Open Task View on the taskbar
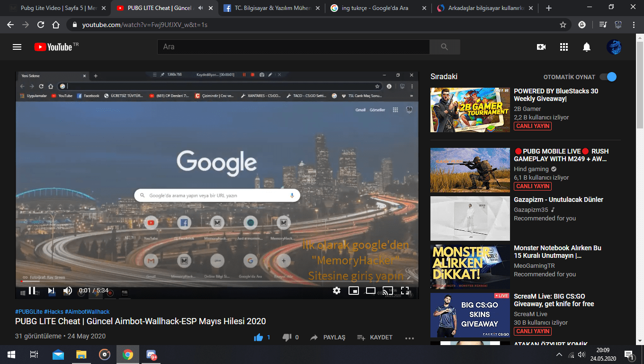The height and width of the screenshot is (364, 644). [34, 355]
